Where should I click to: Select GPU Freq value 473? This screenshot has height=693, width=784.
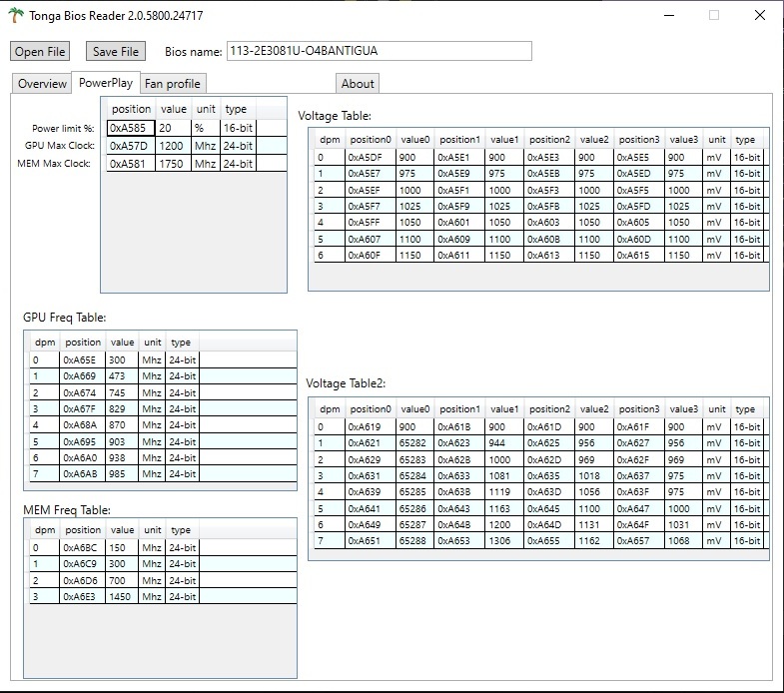click(x=122, y=376)
